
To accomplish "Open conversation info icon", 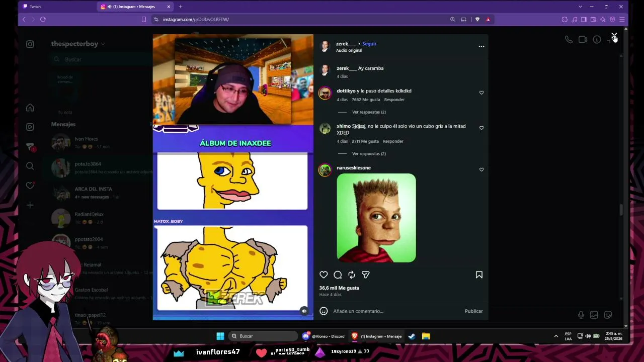I will [x=597, y=40].
